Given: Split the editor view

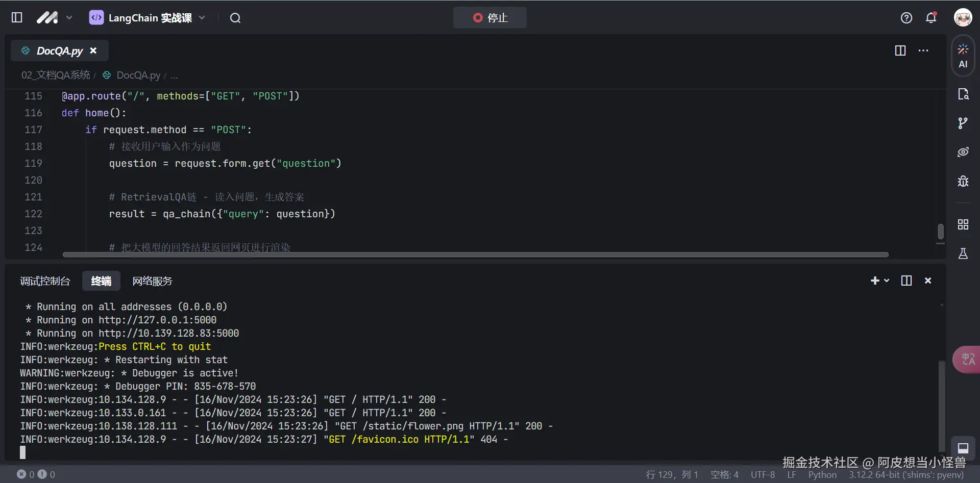Looking at the screenshot, I should point(900,50).
